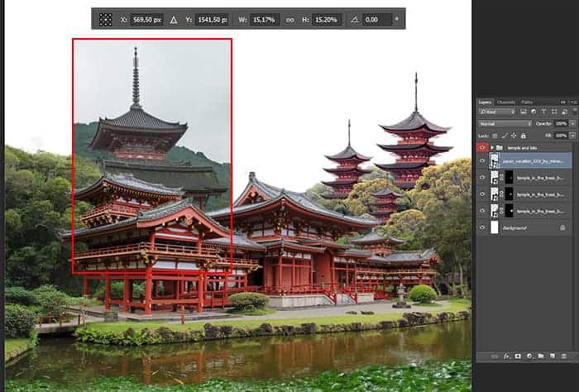Switch to the Paths tab
The image size is (579, 392).
coord(526,102)
